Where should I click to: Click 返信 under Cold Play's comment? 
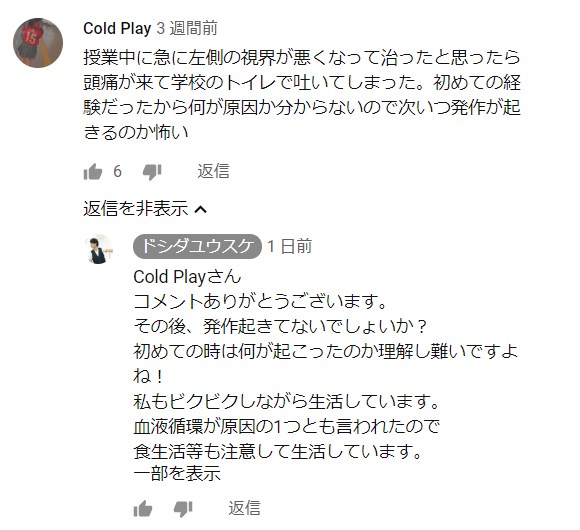pos(213,171)
